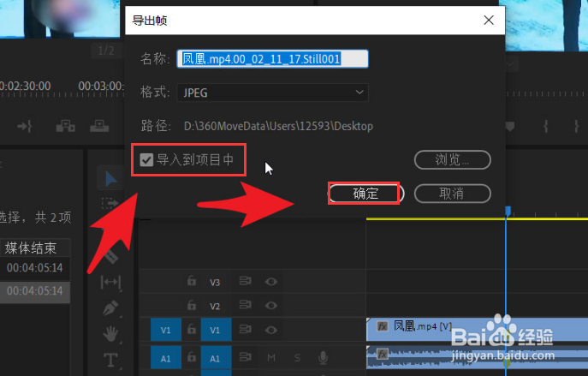This screenshot has height=376, width=588.
Task: Select the Hand tool
Action: (110, 333)
